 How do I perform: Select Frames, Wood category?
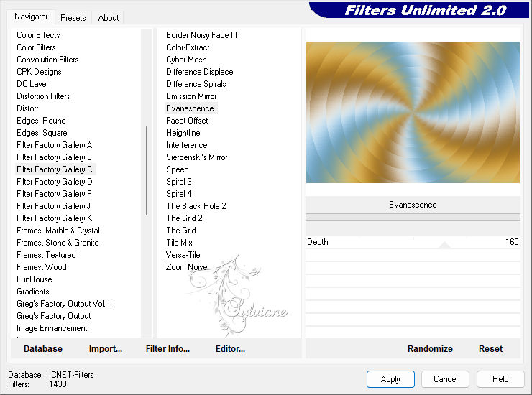pyautogui.click(x=42, y=267)
